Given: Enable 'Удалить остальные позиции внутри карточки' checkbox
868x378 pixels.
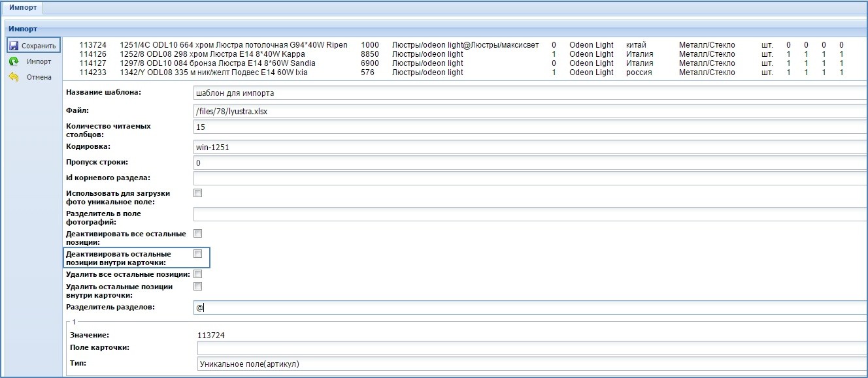Looking at the screenshot, I should click(x=198, y=286).
